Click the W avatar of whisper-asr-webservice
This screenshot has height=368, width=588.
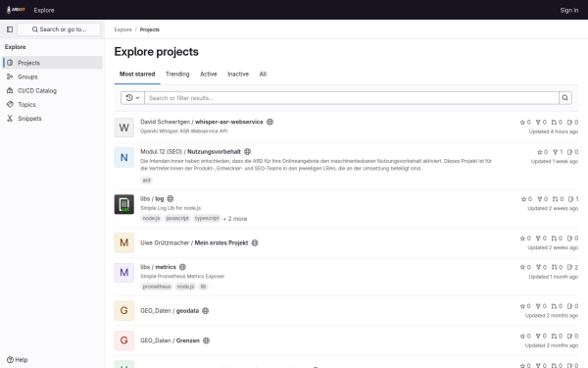click(x=124, y=128)
